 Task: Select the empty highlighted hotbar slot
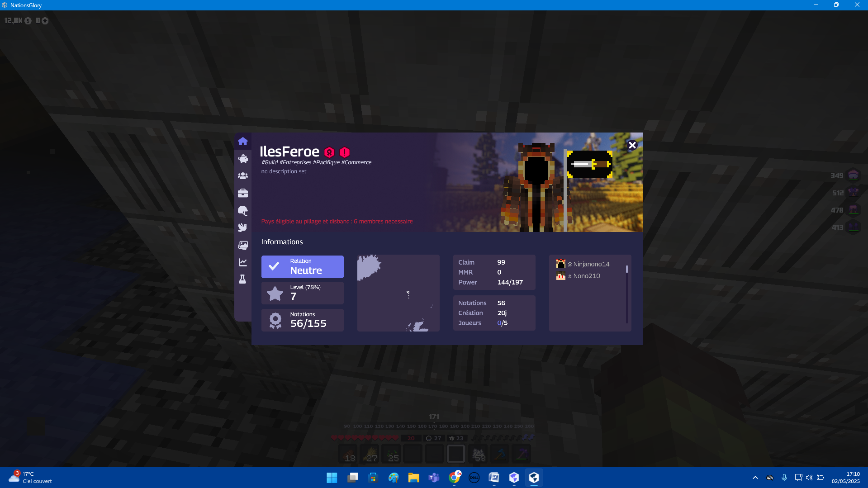[456, 454]
